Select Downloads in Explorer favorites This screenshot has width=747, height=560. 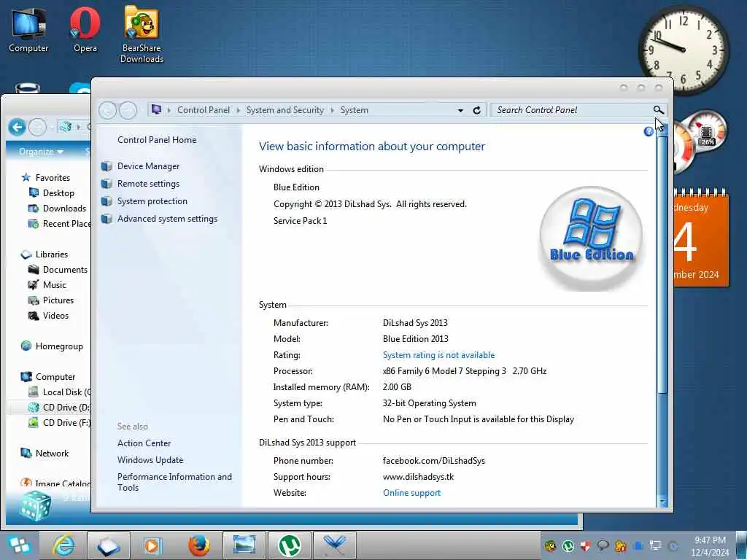coord(64,208)
